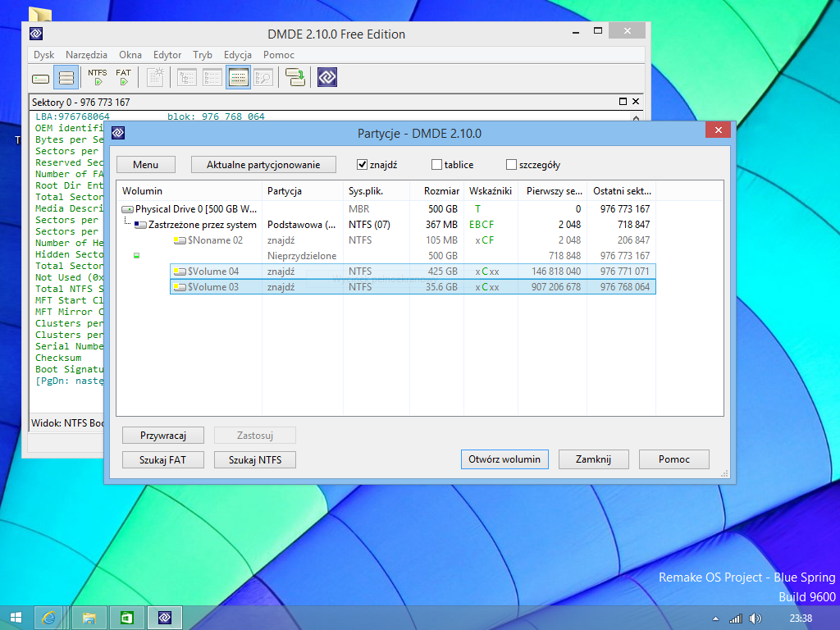Click the Menu button in Partycje dialog

146,165
